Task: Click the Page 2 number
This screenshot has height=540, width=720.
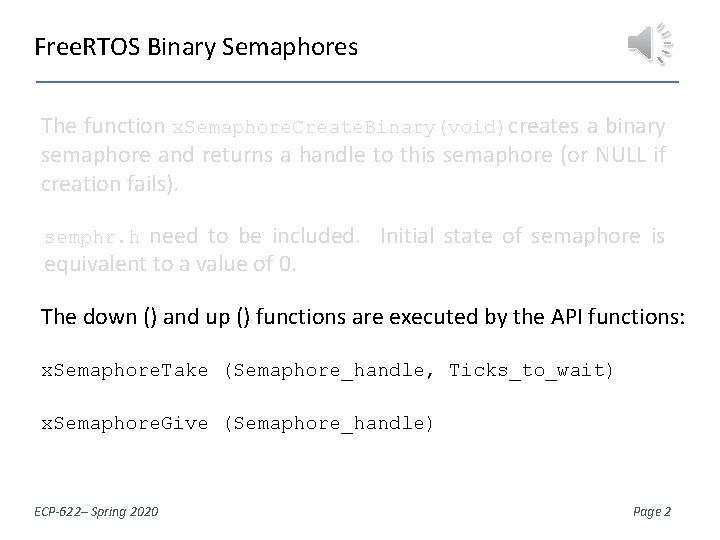Action: (653, 511)
